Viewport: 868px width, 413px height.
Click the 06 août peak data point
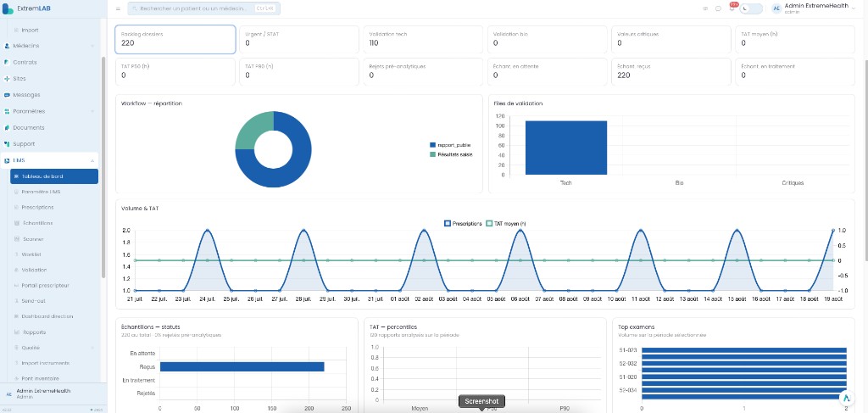(x=520, y=231)
